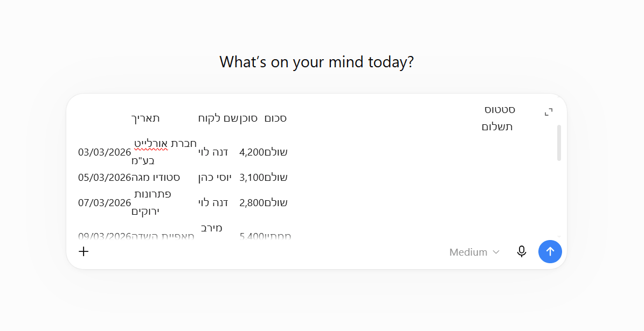
Task: Start voice input with the microphone icon
Action: tap(521, 251)
